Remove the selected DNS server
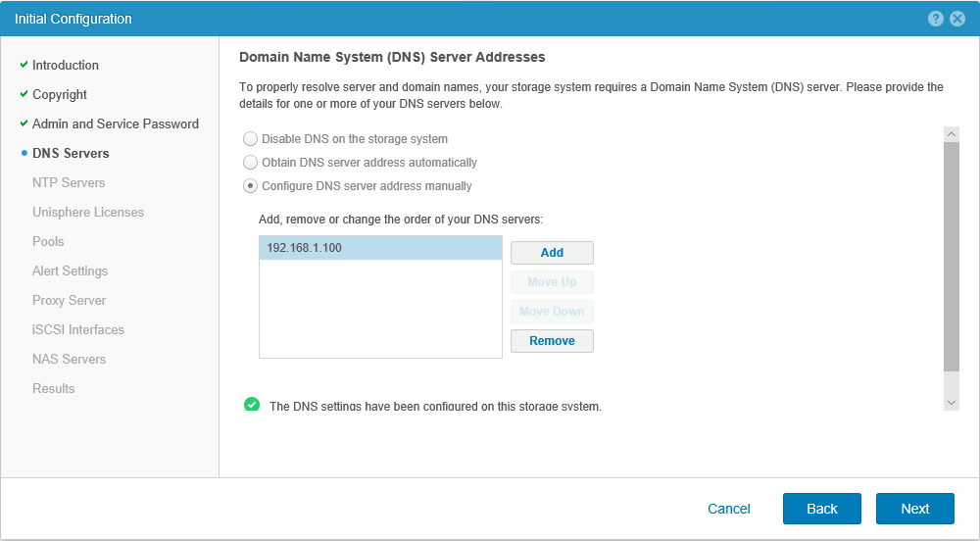 pyautogui.click(x=552, y=340)
